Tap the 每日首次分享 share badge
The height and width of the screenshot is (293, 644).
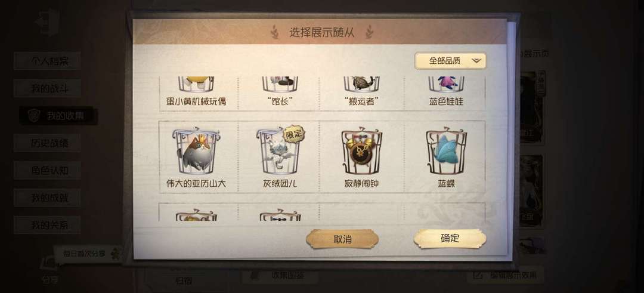[88, 254]
